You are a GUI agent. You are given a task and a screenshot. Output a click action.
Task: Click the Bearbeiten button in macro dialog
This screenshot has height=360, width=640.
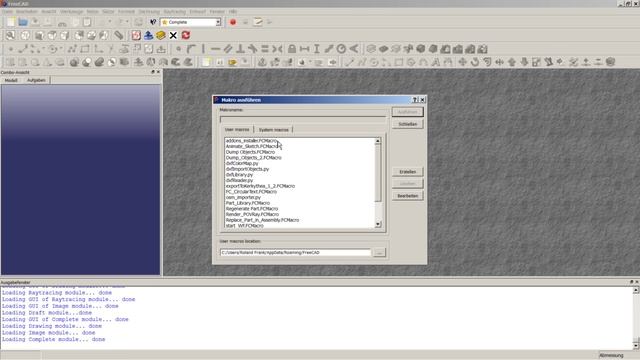408,196
